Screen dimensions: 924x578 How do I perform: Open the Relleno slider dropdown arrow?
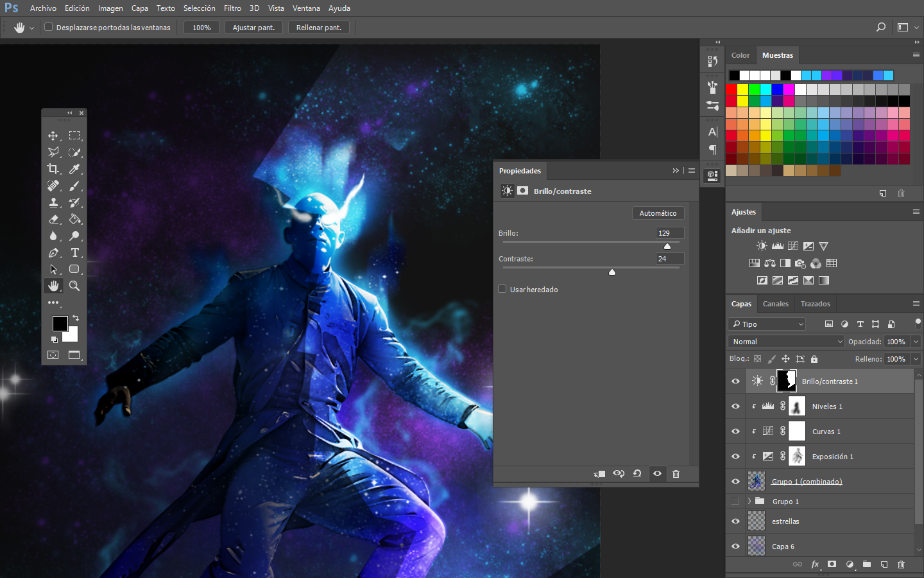coord(916,359)
